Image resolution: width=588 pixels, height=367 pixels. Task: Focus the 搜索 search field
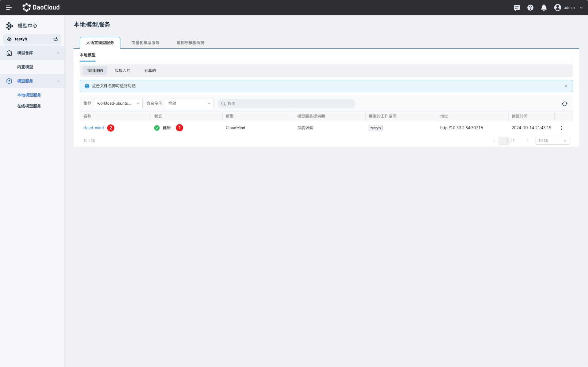(286, 104)
